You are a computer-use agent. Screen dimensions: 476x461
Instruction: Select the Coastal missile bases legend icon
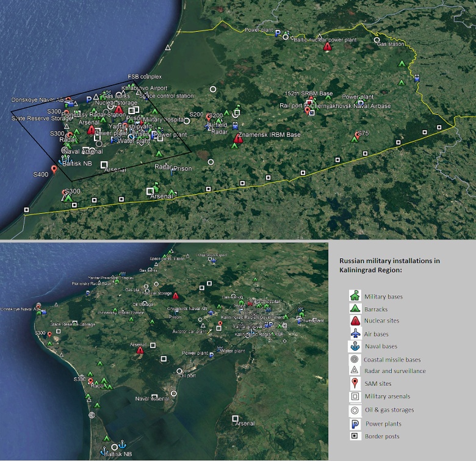(x=353, y=360)
